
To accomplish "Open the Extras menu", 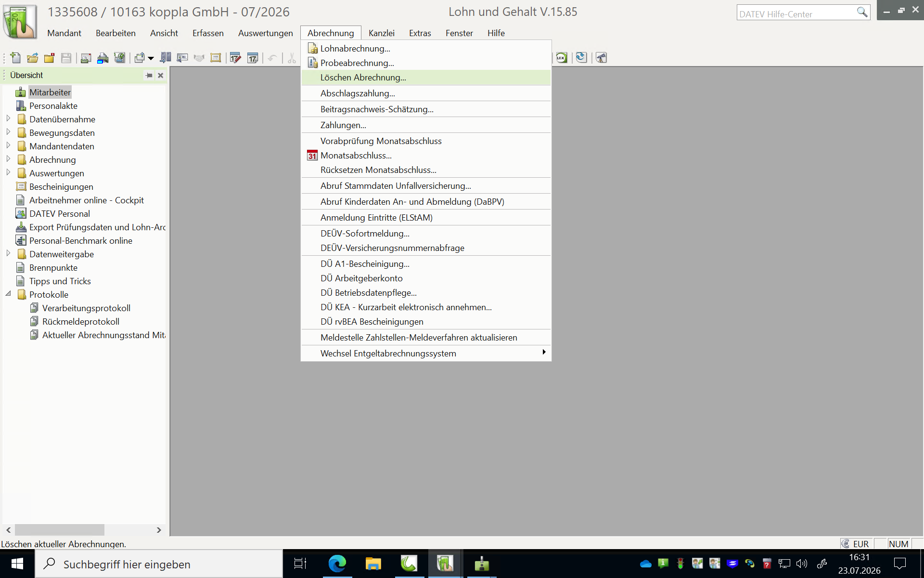I will [420, 33].
